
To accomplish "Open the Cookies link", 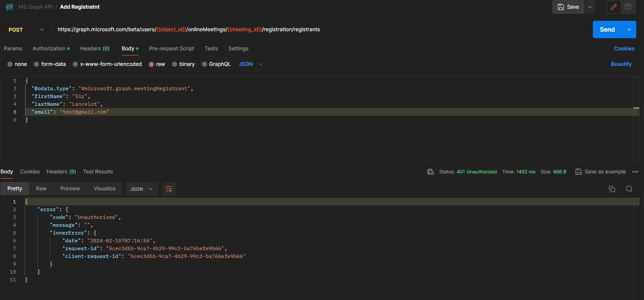I will click(x=624, y=49).
